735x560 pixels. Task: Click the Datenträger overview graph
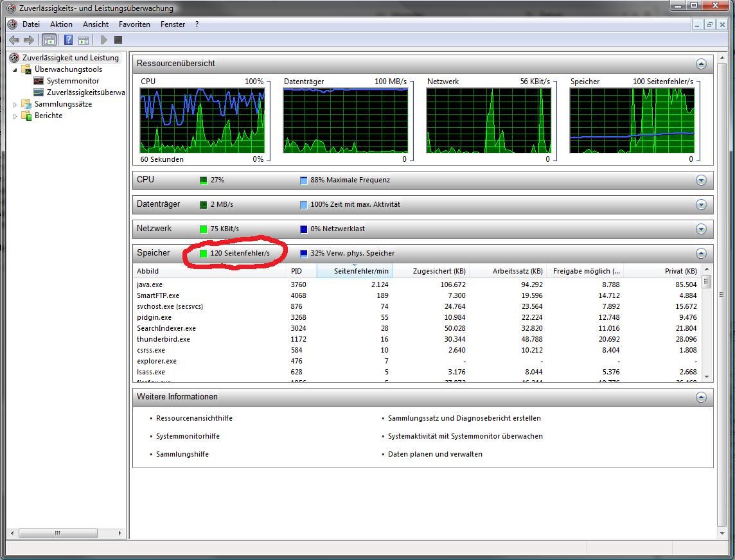346,121
